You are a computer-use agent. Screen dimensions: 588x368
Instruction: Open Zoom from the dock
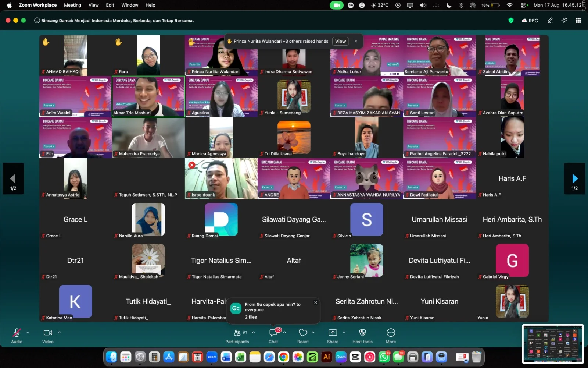[x=212, y=357]
